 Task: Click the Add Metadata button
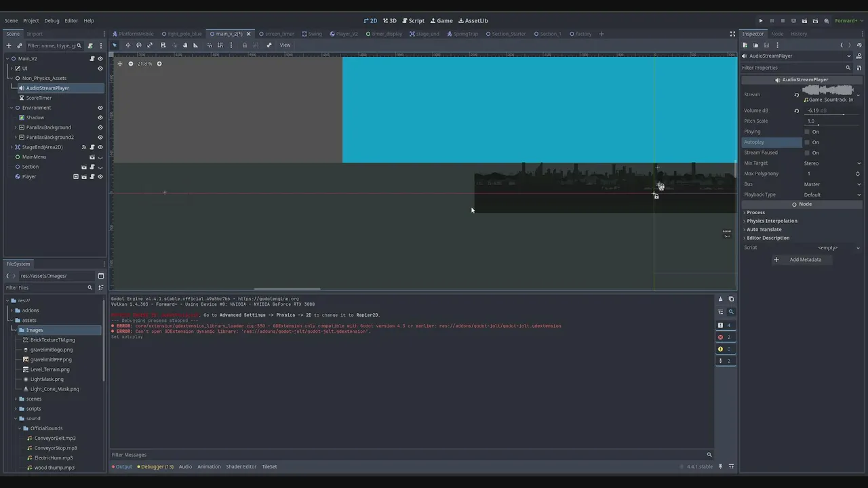[800, 260]
